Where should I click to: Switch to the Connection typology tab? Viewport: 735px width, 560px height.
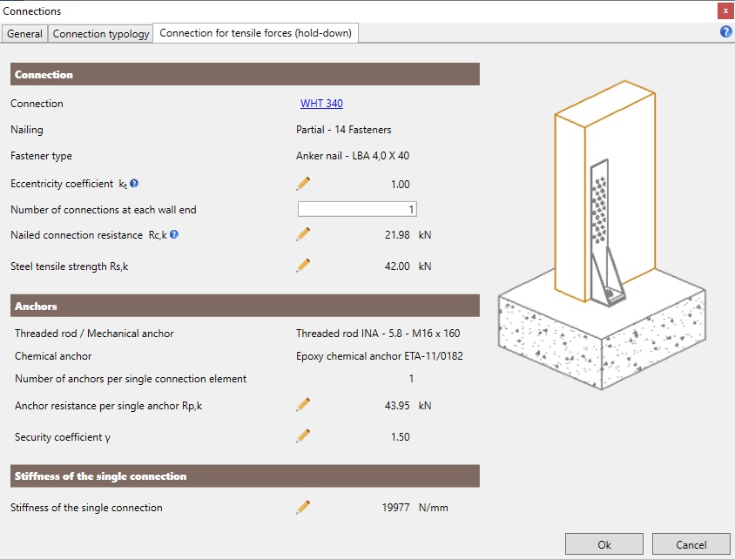(101, 34)
